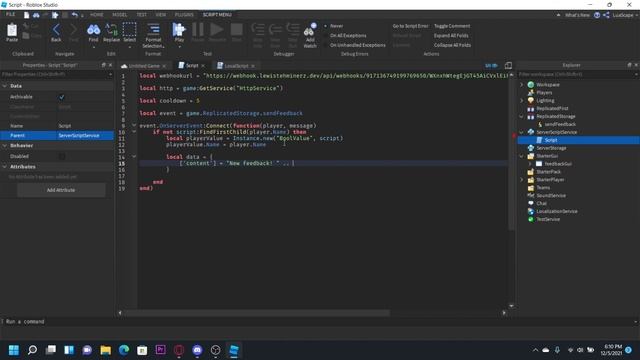Open the What's New link
The height and width of the screenshot is (360, 640).
tap(577, 15)
